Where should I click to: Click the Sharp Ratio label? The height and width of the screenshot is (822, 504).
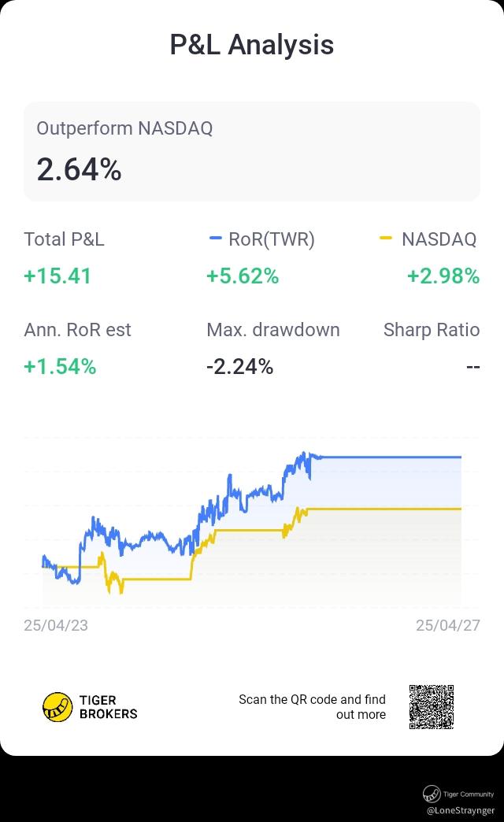[x=432, y=330]
